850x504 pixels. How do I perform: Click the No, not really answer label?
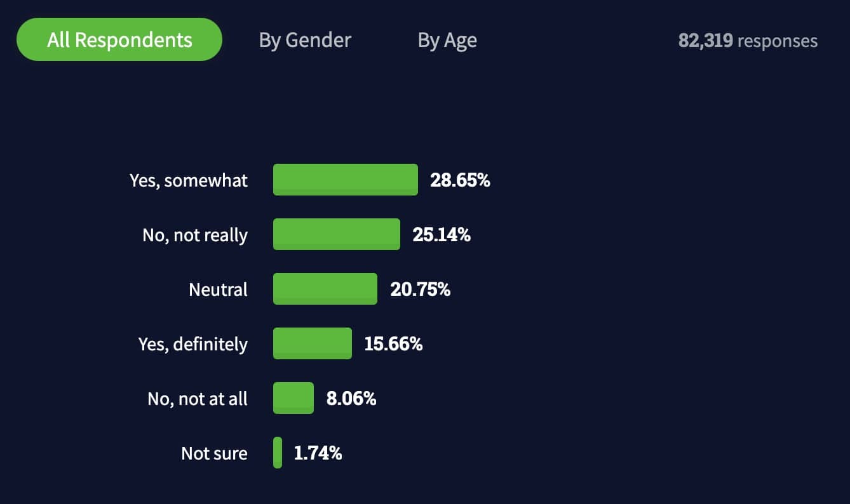pos(195,235)
